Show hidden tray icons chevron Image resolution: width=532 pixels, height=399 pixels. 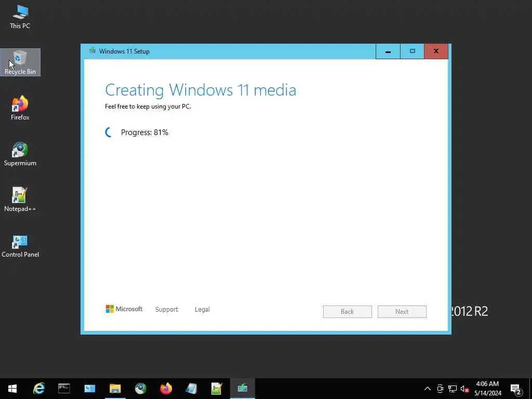click(x=428, y=389)
